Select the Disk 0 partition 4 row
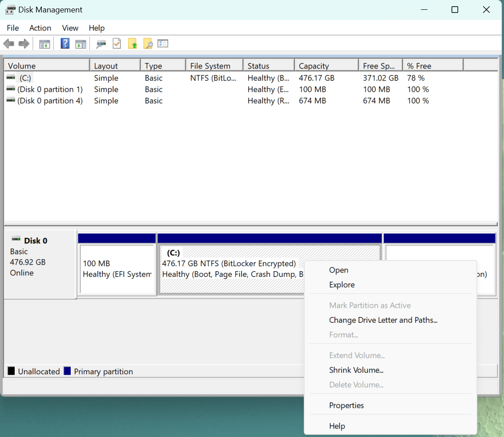504x437 pixels. click(251, 101)
